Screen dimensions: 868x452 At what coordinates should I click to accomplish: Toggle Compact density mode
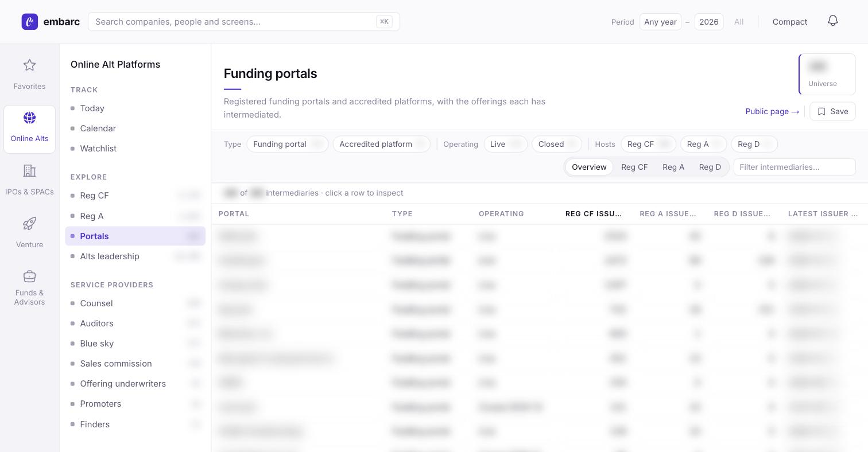(790, 22)
